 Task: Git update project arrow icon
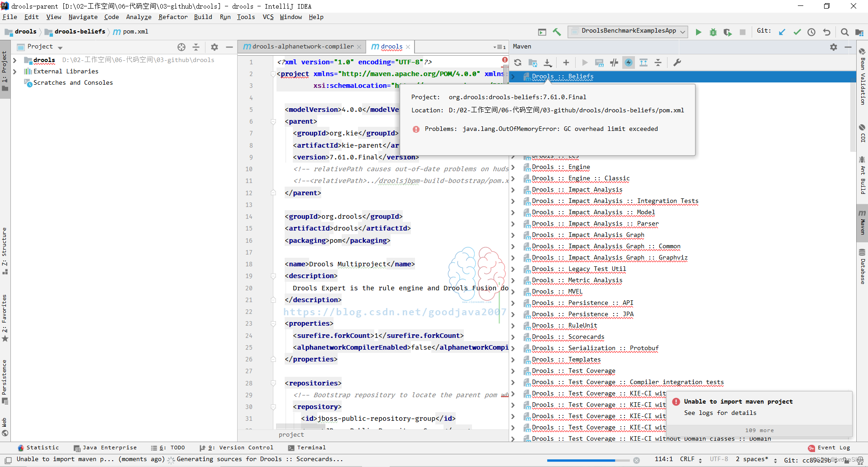[782, 32]
